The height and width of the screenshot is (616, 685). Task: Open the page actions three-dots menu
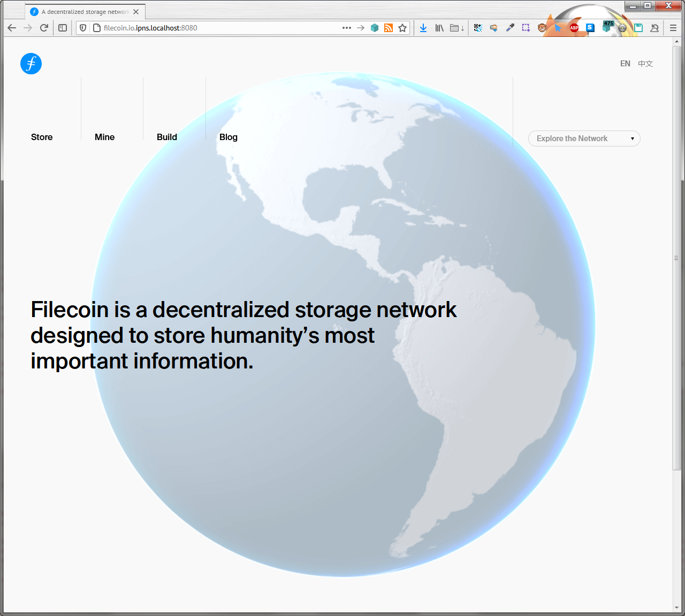pos(347,28)
